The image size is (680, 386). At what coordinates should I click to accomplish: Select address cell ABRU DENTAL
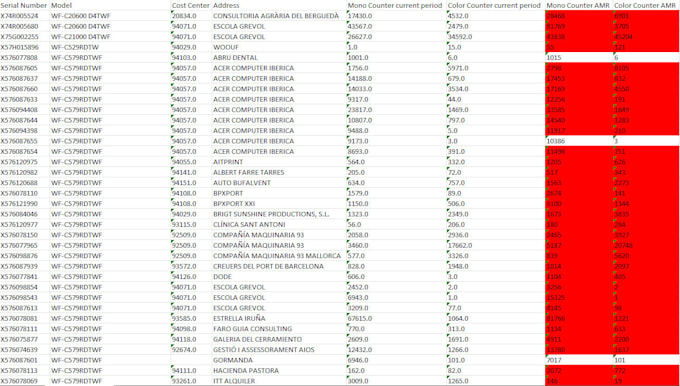point(235,58)
